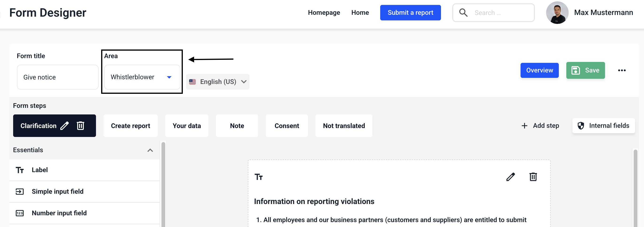
Task: Click the search magnifier icon
Action: pos(463,13)
